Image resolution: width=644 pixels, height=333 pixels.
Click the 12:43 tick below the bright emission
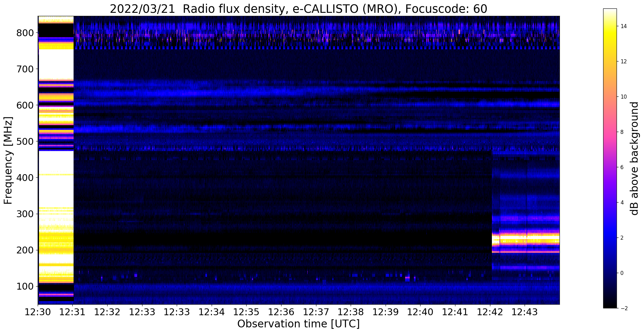pos(525,312)
